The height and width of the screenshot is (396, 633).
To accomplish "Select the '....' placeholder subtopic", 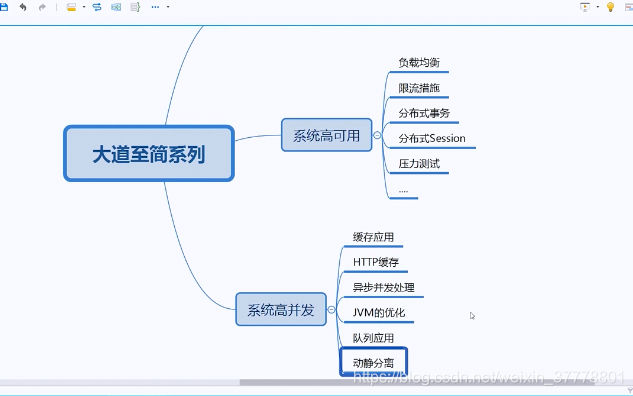I will (403, 191).
